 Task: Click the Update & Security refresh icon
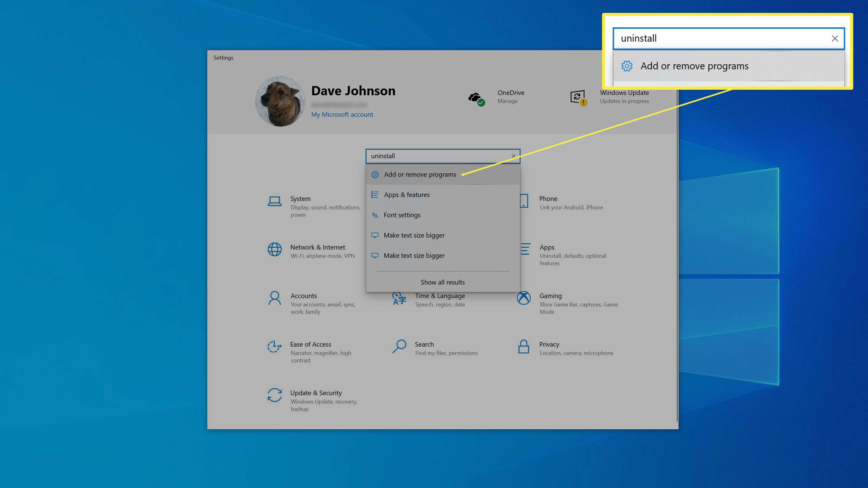point(275,395)
